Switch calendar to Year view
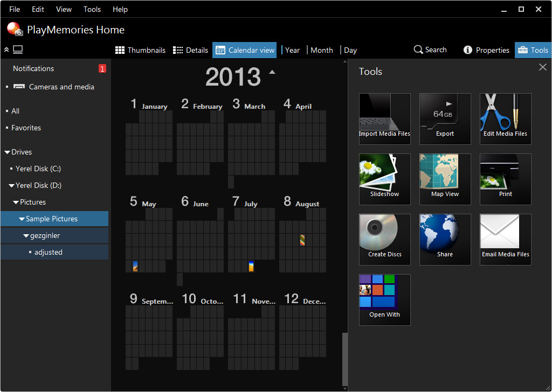 pyautogui.click(x=292, y=50)
